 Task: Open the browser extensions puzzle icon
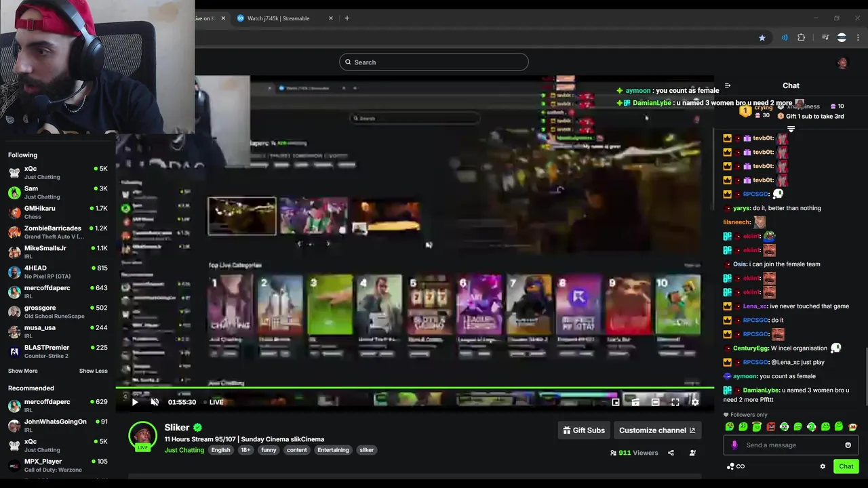point(802,38)
